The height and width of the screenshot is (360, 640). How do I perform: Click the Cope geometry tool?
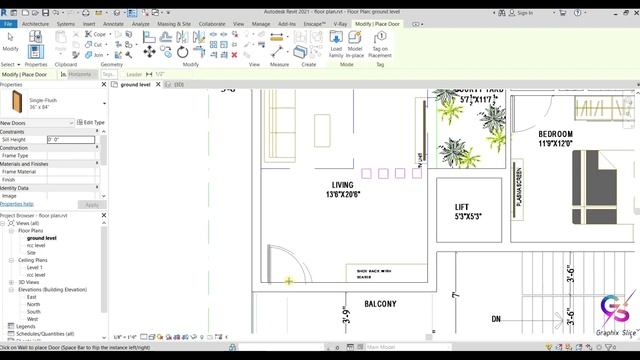pos(96,34)
